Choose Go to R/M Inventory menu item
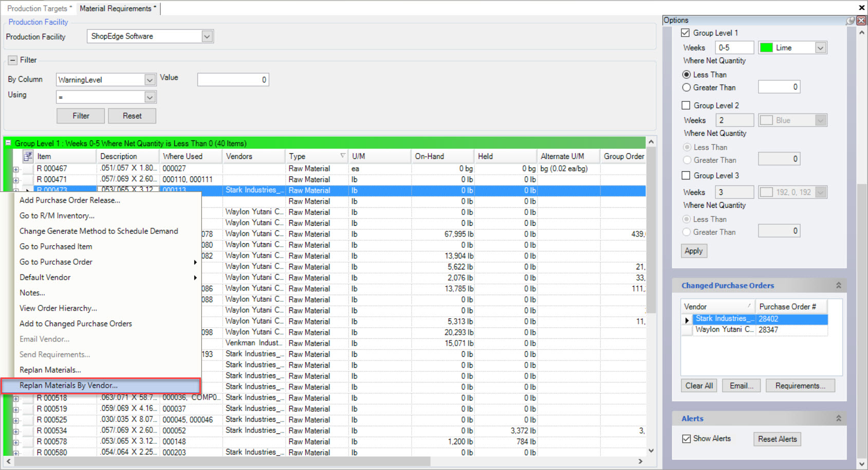Viewport: 868px width, 470px height. (x=107, y=215)
